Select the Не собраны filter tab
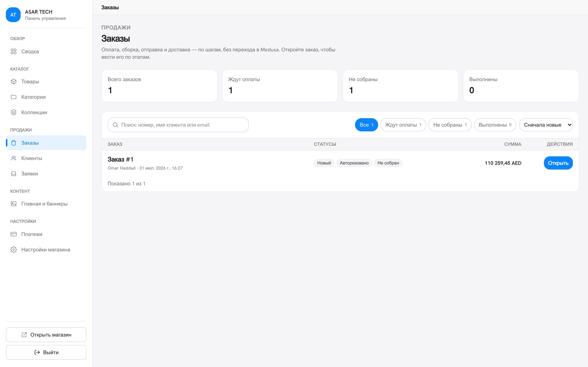Viewport: 588px width, 367px height. click(450, 125)
